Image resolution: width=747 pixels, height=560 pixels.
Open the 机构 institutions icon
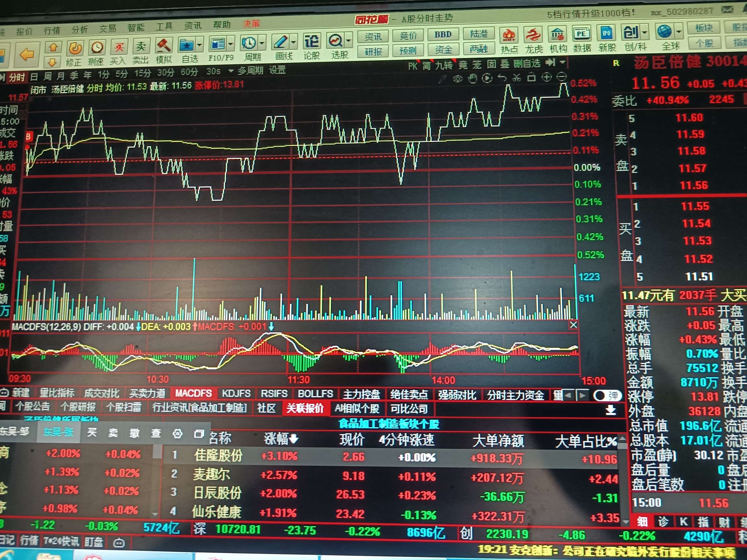[x=557, y=34]
